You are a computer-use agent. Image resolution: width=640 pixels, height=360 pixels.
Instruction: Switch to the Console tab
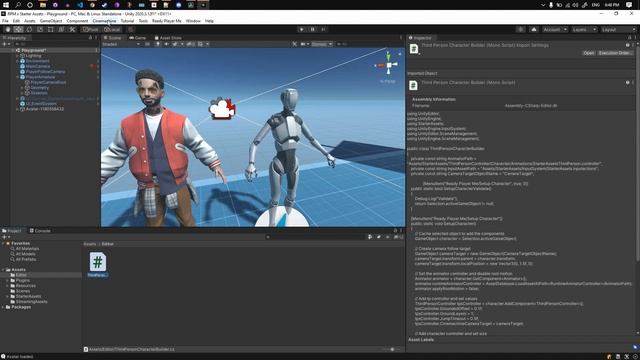(x=40, y=231)
